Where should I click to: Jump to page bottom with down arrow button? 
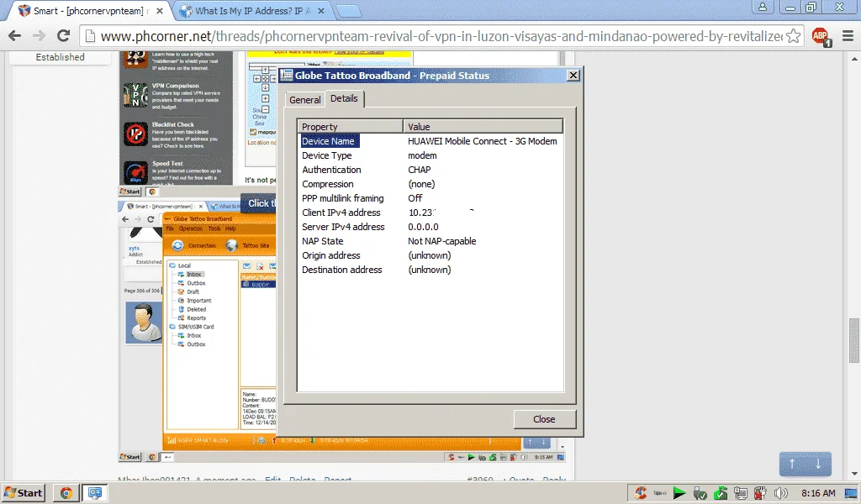818,464
